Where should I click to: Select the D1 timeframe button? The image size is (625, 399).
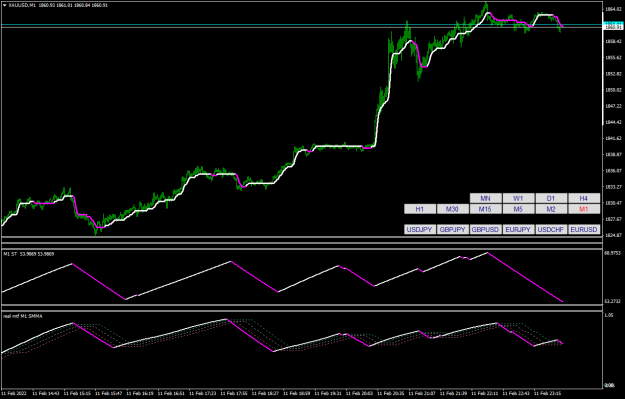tap(551, 198)
